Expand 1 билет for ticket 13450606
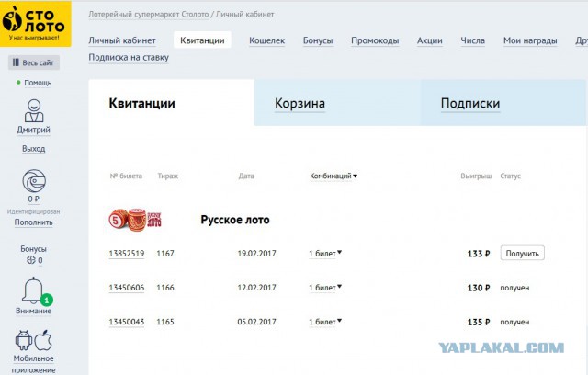 click(x=325, y=288)
